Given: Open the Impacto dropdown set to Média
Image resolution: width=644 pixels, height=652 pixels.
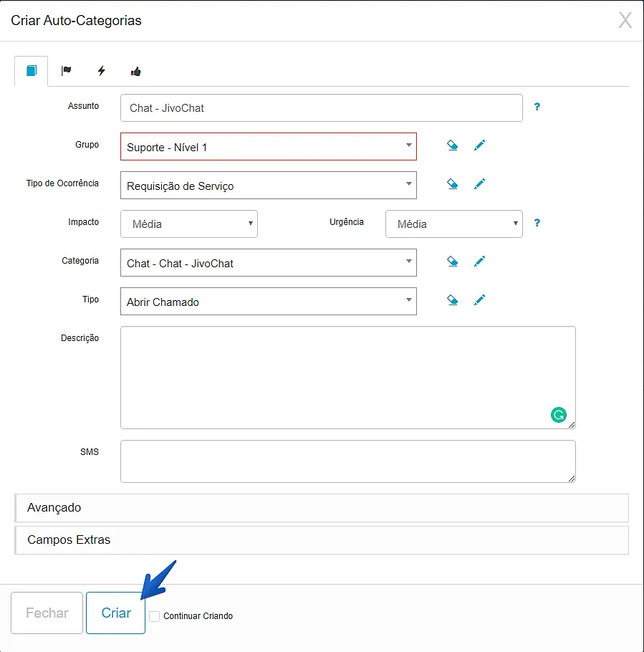Looking at the screenshot, I should pyautogui.click(x=188, y=224).
